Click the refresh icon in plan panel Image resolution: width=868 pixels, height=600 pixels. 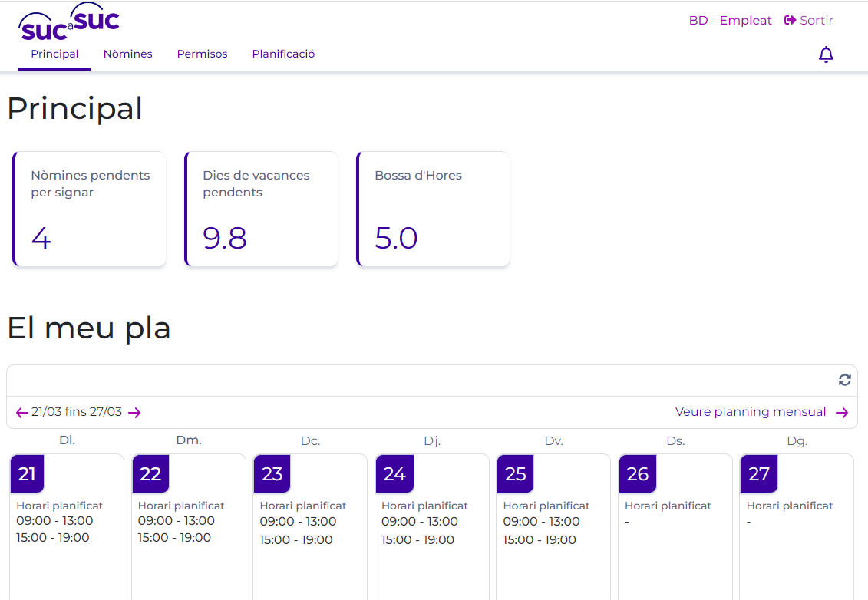click(844, 380)
